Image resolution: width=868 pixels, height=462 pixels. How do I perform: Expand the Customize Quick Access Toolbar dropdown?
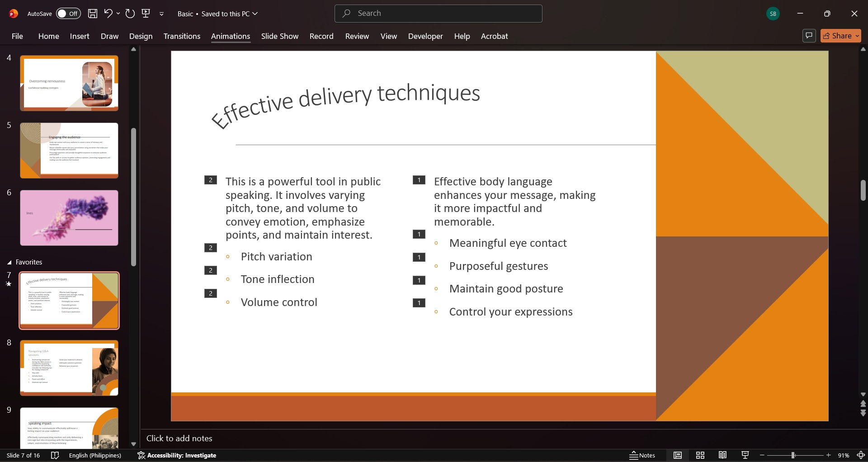click(x=161, y=14)
